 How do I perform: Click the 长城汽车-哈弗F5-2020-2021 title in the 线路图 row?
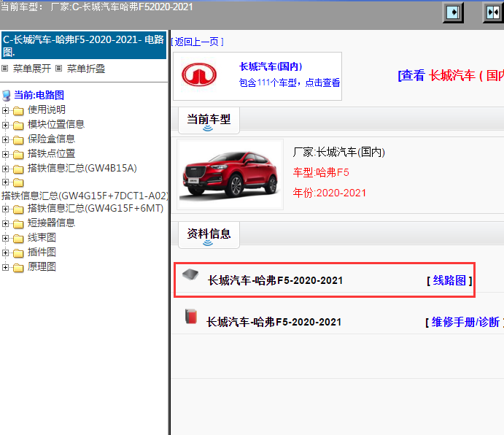tap(276, 280)
